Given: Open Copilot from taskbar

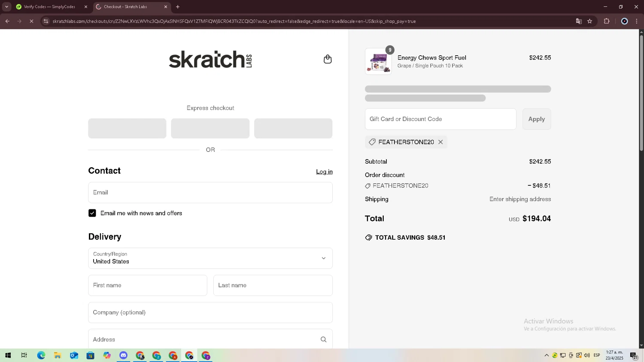Looking at the screenshot, I should (x=107, y=356).
